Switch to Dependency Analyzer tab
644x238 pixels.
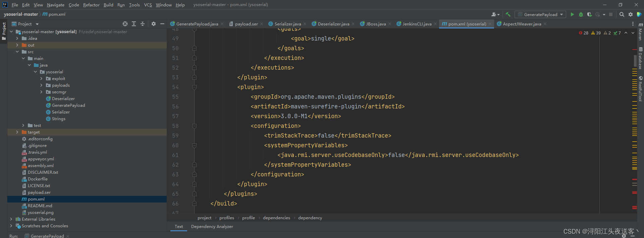point(212,227)
